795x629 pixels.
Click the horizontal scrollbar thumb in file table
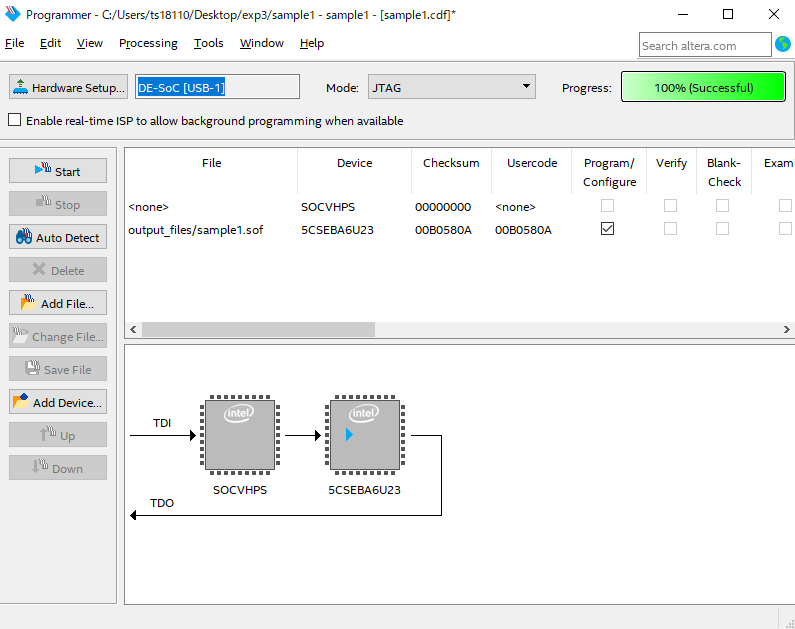[258, 329]
